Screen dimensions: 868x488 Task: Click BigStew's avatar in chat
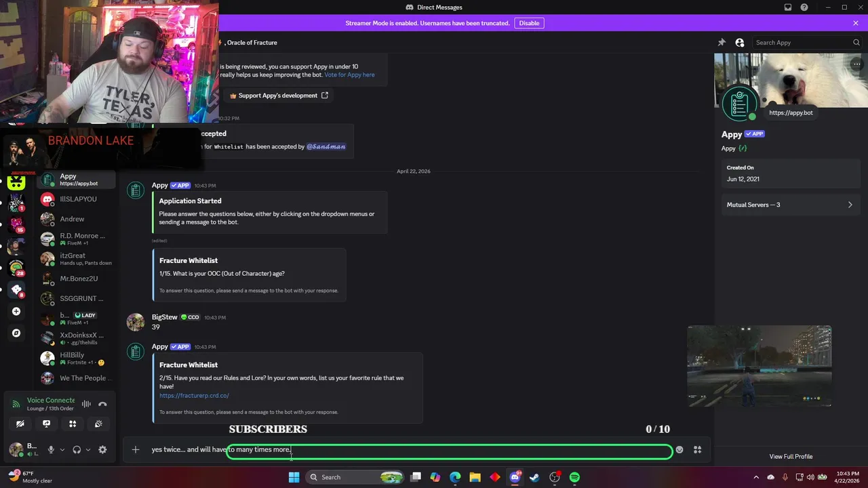tap(136, 321)
